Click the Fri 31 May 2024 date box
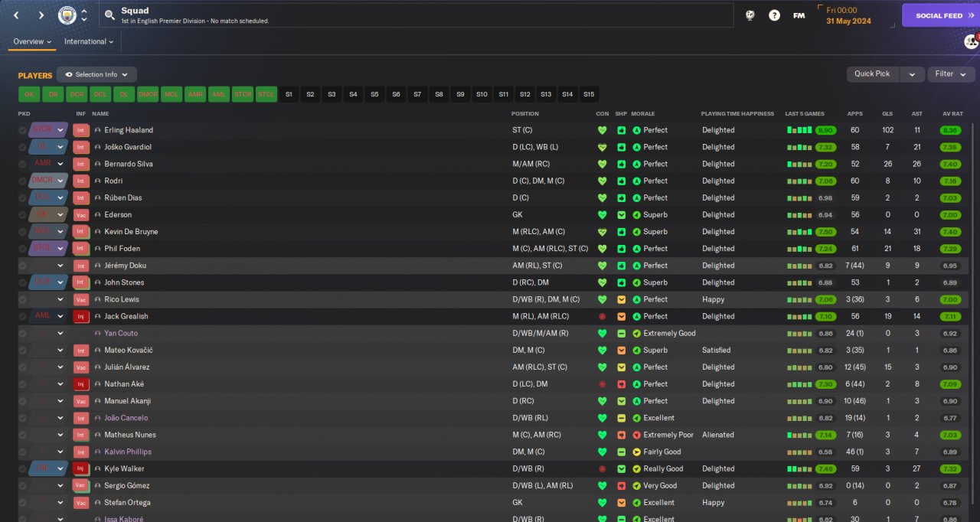The height and width of the screenshot is (522, 980). tap(856, 15)
